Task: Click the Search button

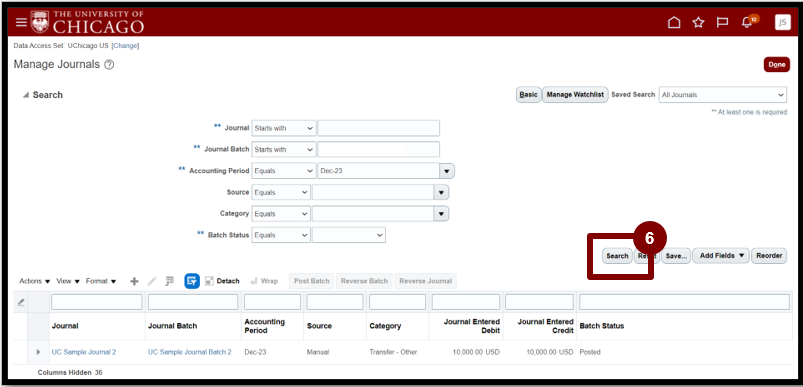Action: 617,256
